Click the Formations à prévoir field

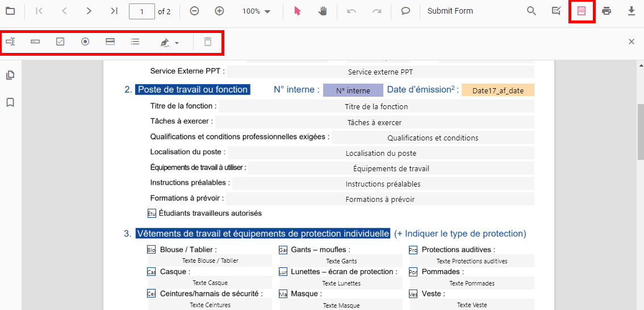coord(380,199)
